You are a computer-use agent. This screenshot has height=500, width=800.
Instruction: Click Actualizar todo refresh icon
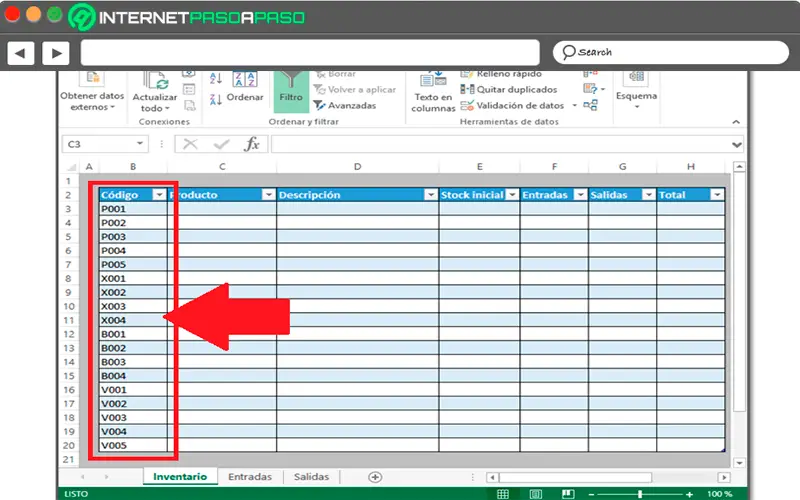(x=156, y=81)
